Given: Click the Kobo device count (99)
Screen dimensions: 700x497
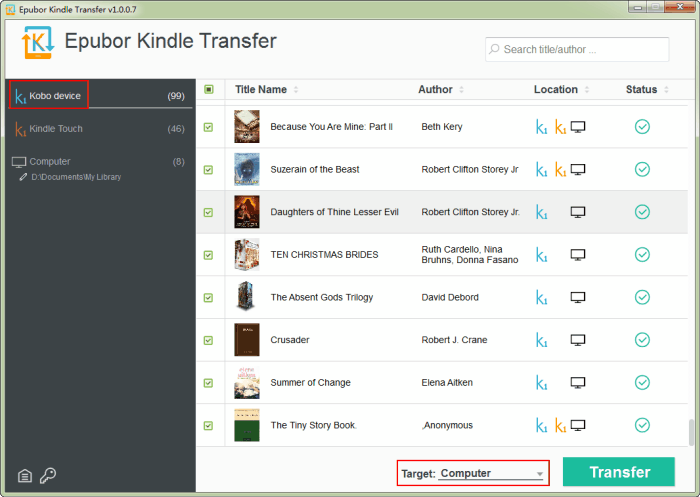Looking at the screenshot, I should tap(176, 96).
